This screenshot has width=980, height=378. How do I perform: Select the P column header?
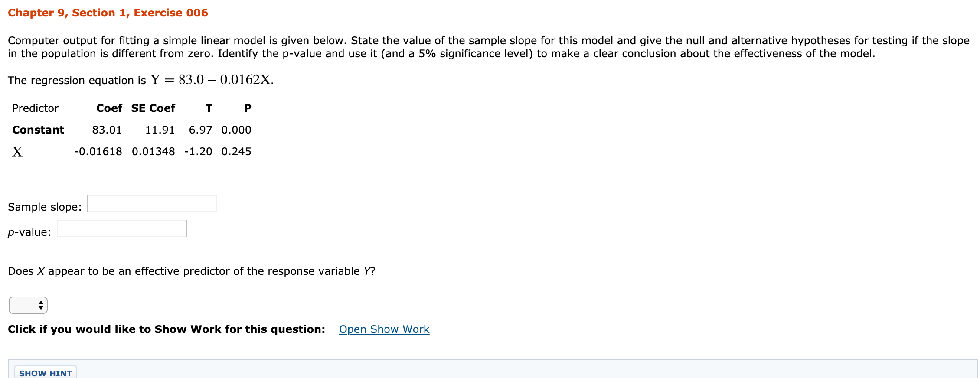(x=247, y=108)
